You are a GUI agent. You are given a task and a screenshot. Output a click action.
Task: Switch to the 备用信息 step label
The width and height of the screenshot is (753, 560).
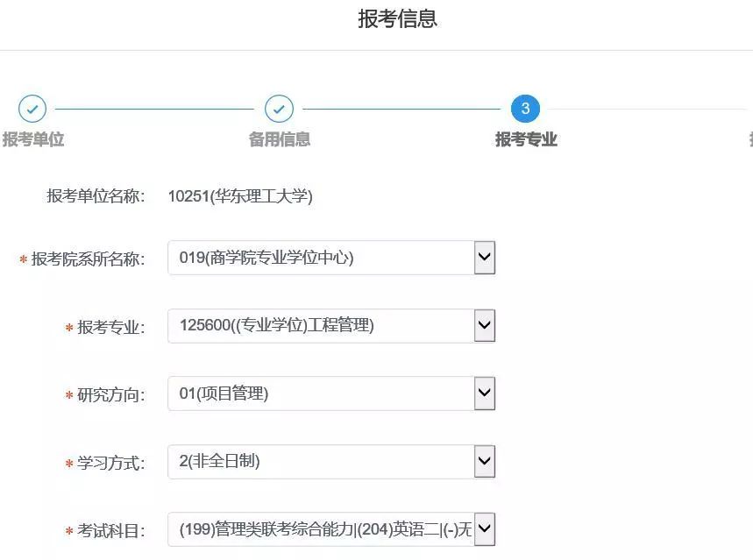(279, 139)
